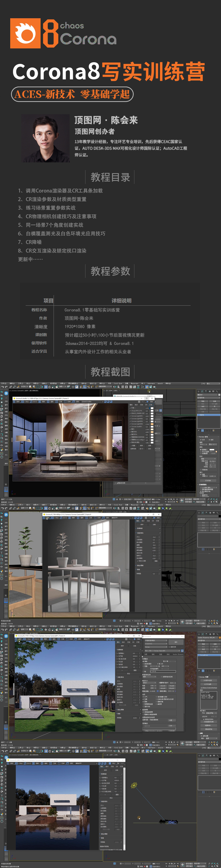221x868 pixels.
Task: Click the Render button in the house render setup dialog
Action: tap(176, 642)
